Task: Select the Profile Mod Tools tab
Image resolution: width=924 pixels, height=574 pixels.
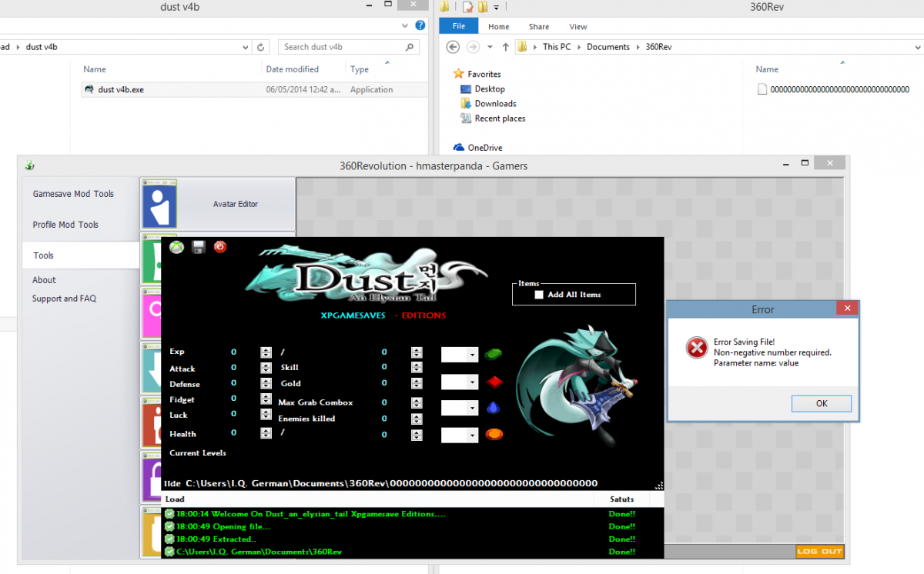Action: pyautogui.click(x=65, y=225)
